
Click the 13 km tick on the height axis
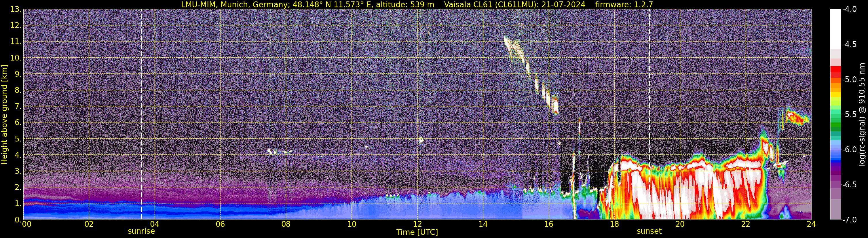16,9
